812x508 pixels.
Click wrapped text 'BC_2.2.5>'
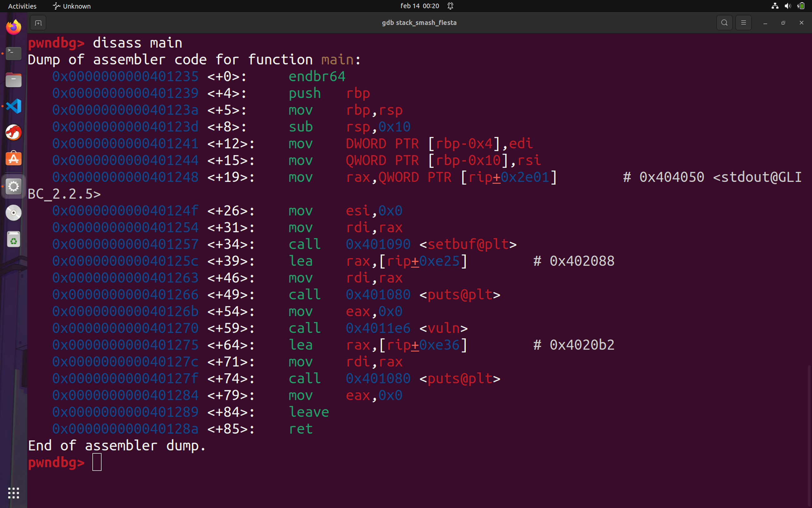click(x=64, y=194)
